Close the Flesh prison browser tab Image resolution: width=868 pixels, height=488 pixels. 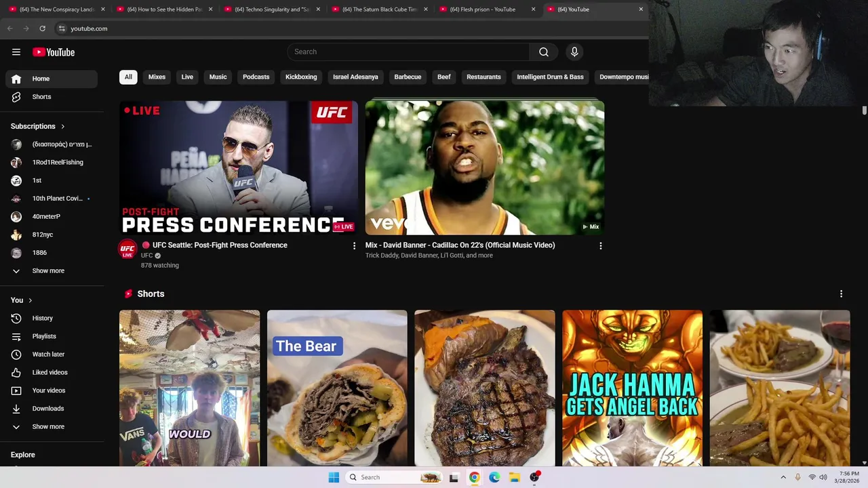pyautogui.click(x=533, y=9)
